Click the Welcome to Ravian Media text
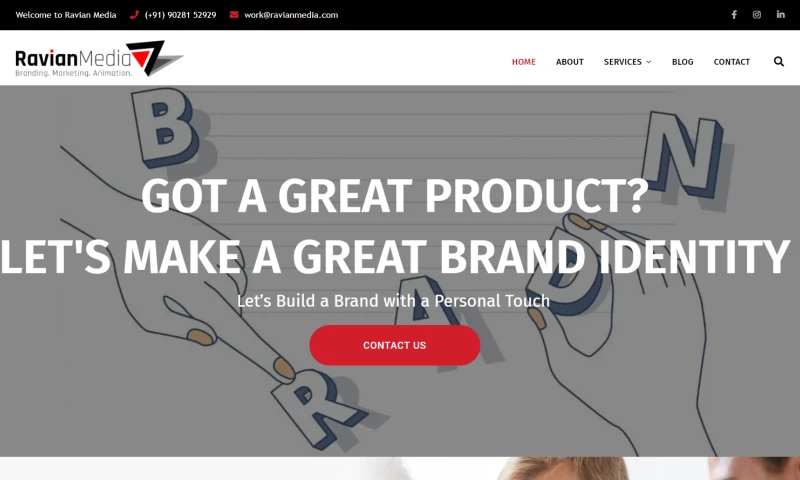 (66, 15)
